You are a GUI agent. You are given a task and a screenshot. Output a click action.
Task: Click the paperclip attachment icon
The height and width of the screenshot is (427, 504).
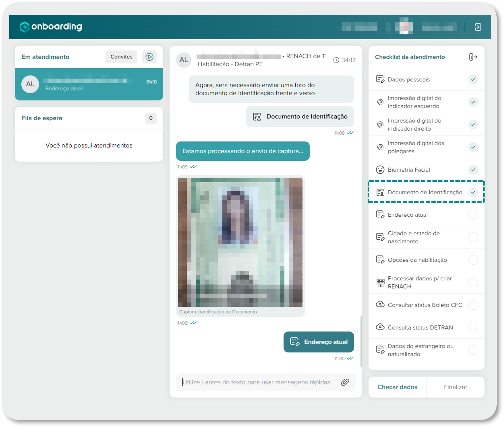(345, 382)
